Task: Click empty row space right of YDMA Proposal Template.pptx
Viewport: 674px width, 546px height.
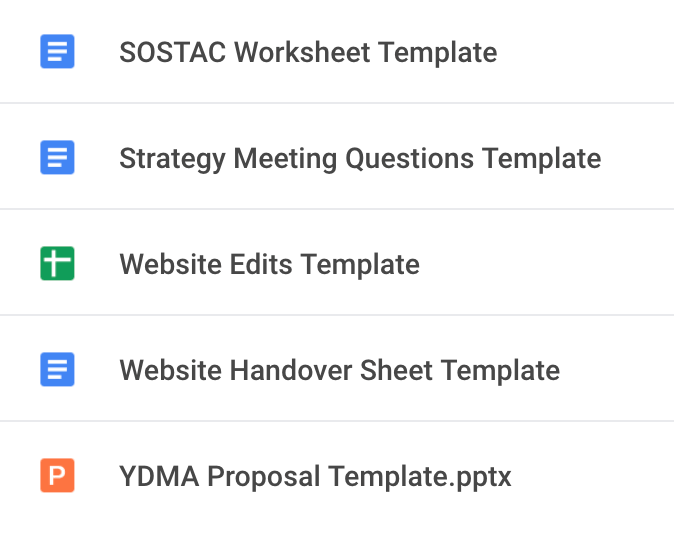Action: 593,475
